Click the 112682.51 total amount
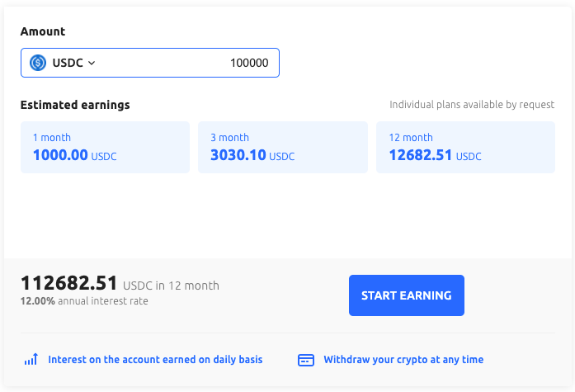The image size is (575, 392). click(x=69, y=283)
